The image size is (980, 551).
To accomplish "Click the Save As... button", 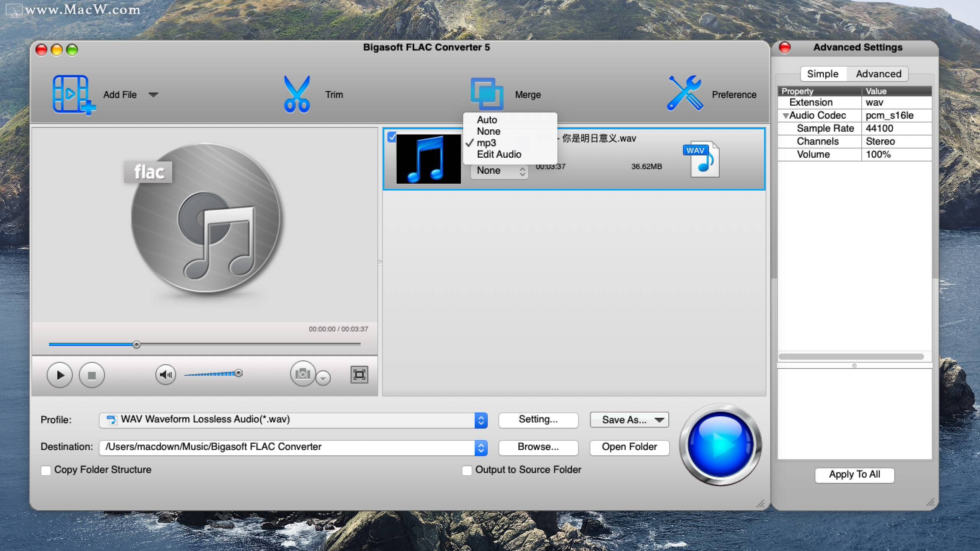I will click(629, 420).
